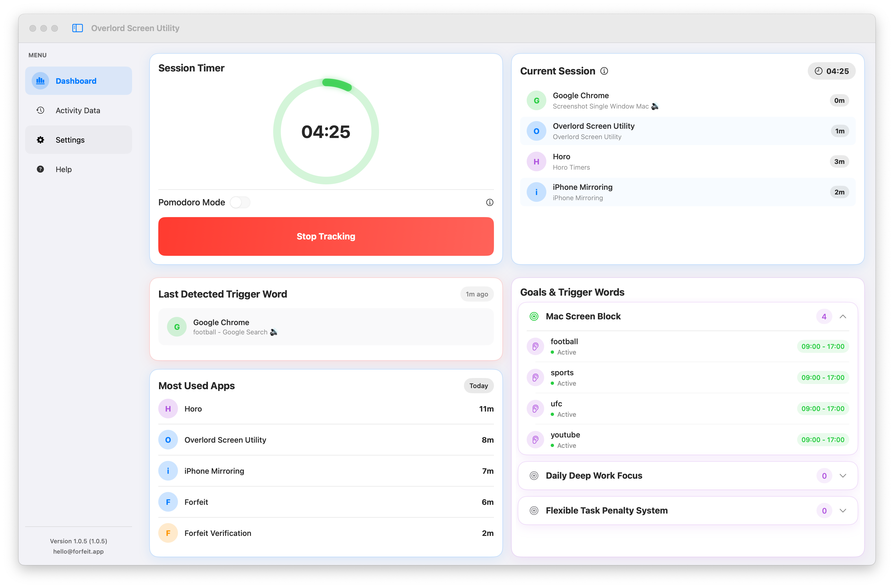Click iPhone Mirroring avatar in Current Session
The width and height of the screenshot is (894, 588).
pyautogui.click(x=536, y=192)
